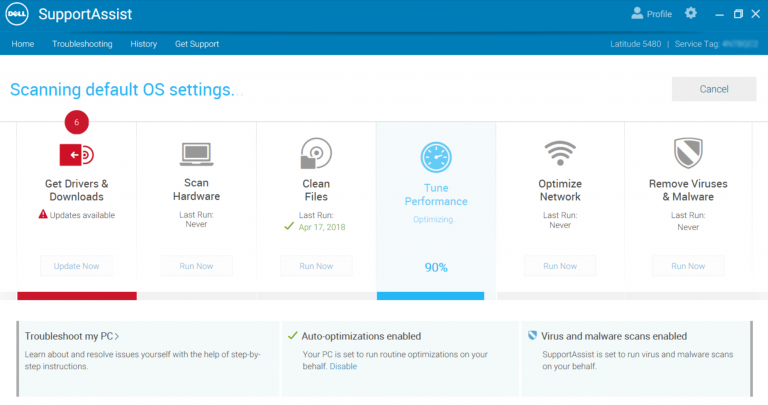Click the Clean Files tile title
Viewport: 768px width, 405px height.
pos(316,190)
